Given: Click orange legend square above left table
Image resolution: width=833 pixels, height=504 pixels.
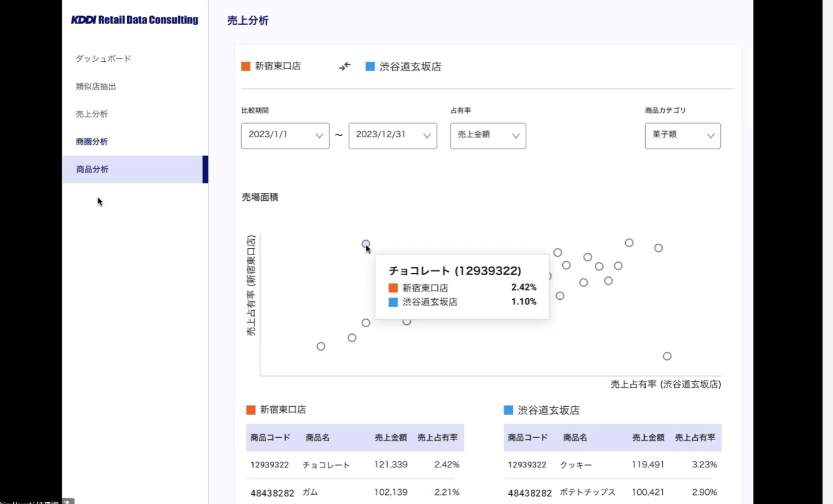Looking at the screenshot, I should point(251,410).
